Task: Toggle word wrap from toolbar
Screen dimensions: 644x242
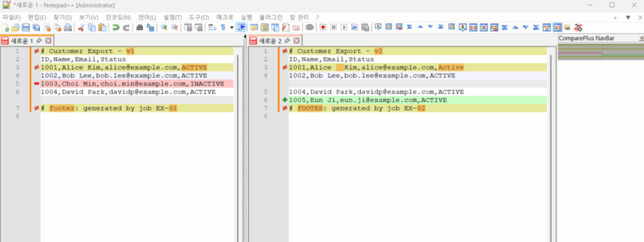Action: (x=213, y=28)
